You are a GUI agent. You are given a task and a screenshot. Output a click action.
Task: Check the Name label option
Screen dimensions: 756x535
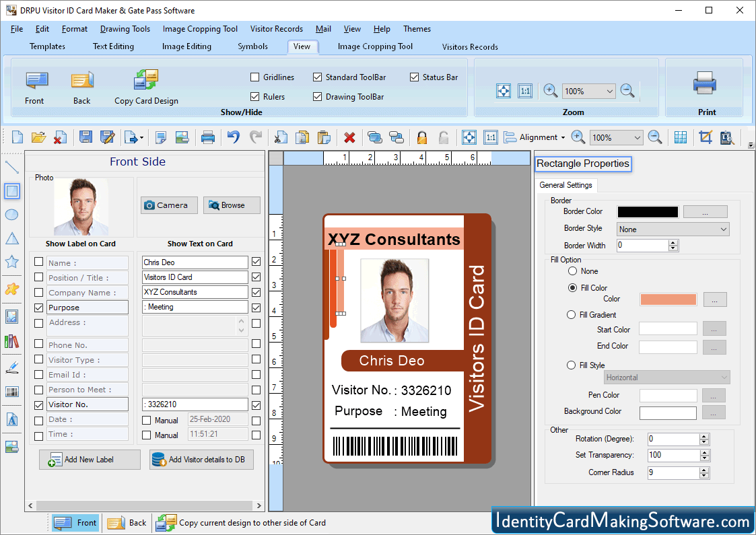(x=38, y=262)
